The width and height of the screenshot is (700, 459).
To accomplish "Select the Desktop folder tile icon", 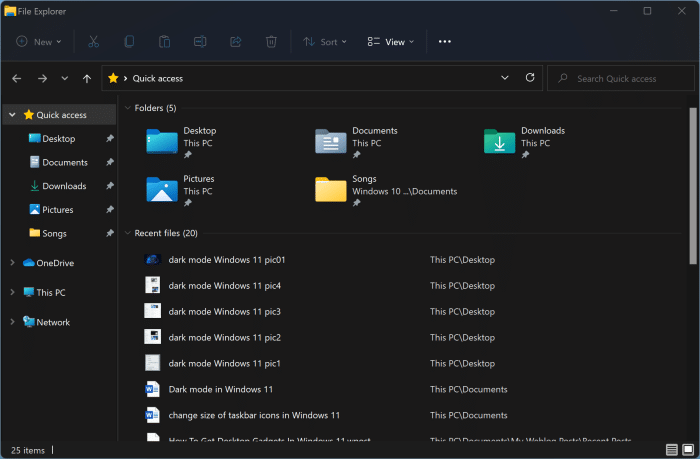I will (x=162, y=141).
